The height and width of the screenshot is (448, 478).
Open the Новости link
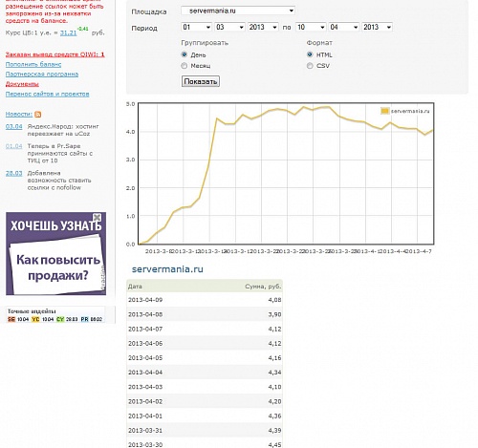coord(19,114)
